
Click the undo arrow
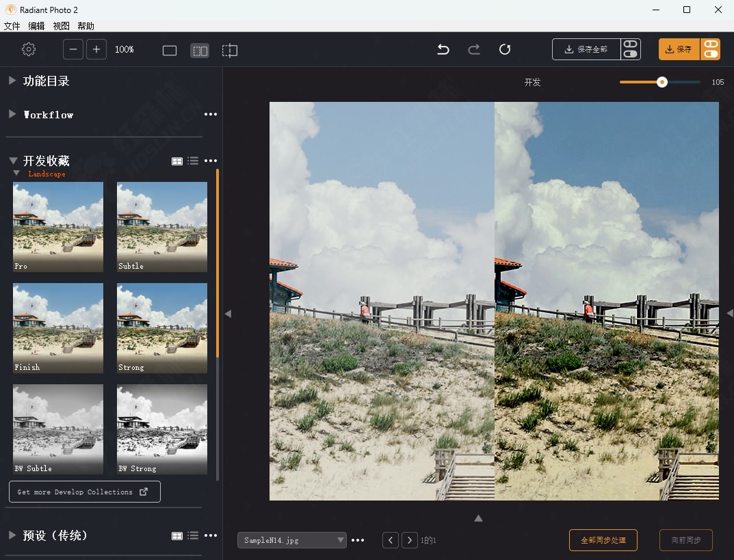tap(443, 49)
